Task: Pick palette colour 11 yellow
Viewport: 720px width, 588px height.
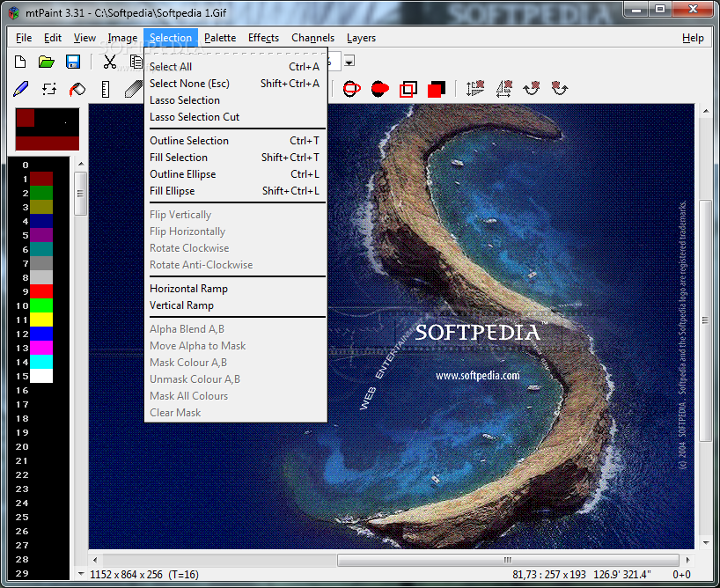Action: [x=41, y=320]
